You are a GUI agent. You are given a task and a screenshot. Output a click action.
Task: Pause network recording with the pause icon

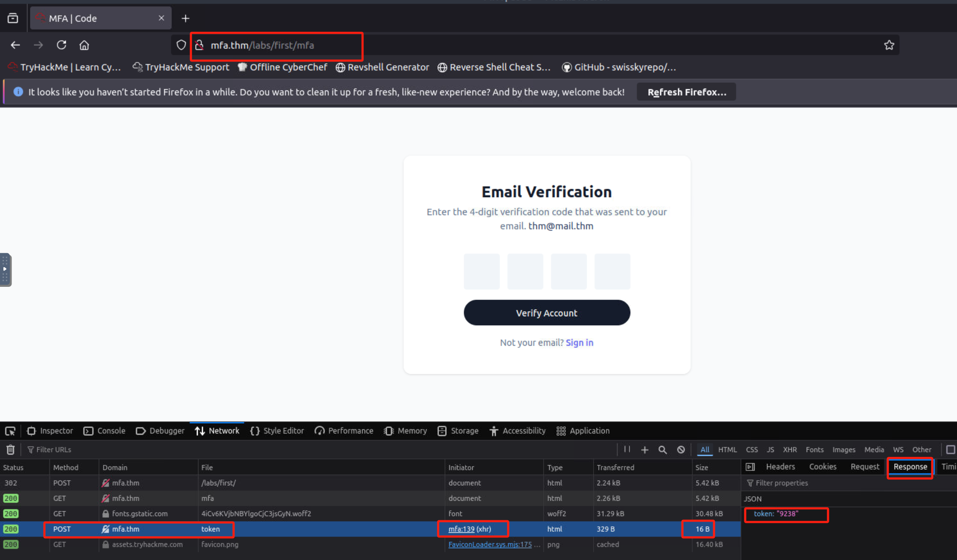pos(626,449)
